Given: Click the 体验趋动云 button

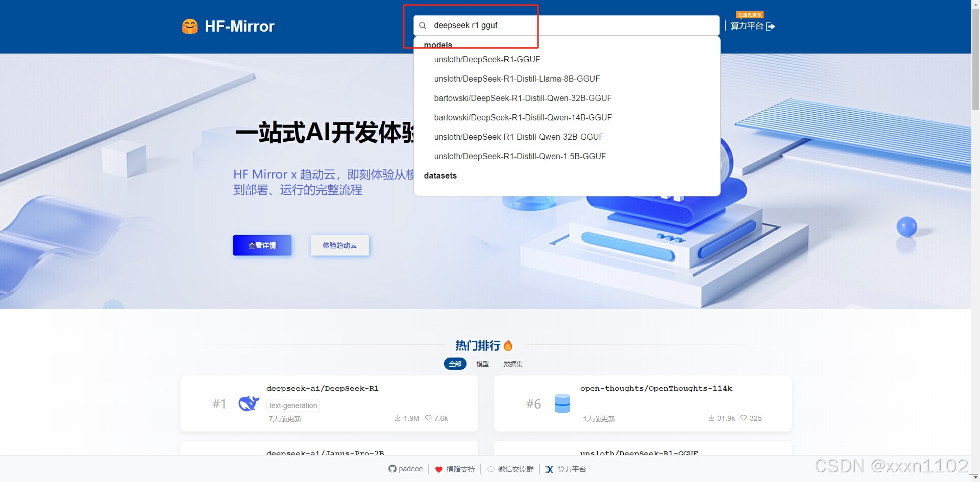Looking at the screenshot, I should click(340, 245).
